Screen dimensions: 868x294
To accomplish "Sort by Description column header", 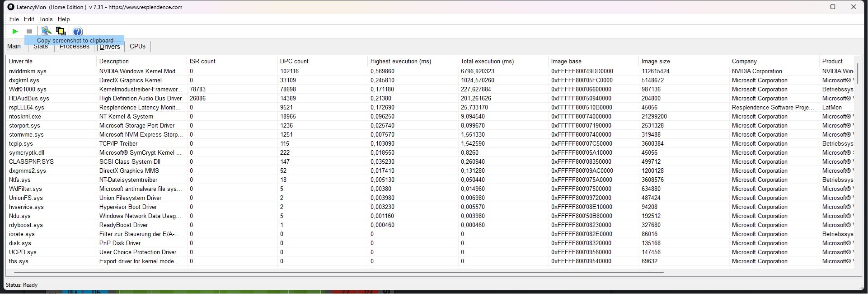I will tap(141, 61).
